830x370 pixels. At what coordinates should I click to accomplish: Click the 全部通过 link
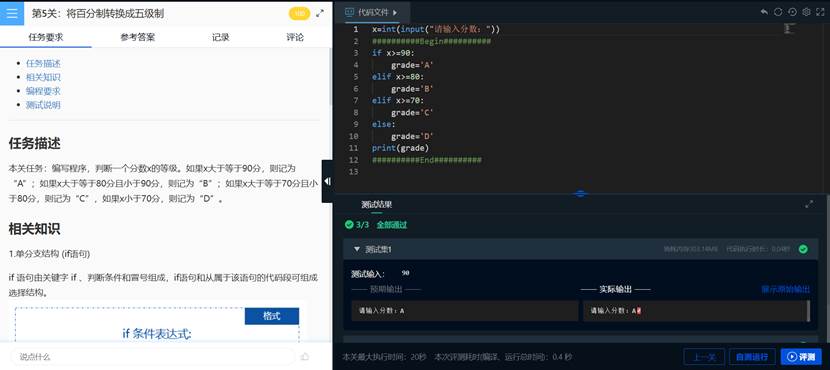coord(392,224)
